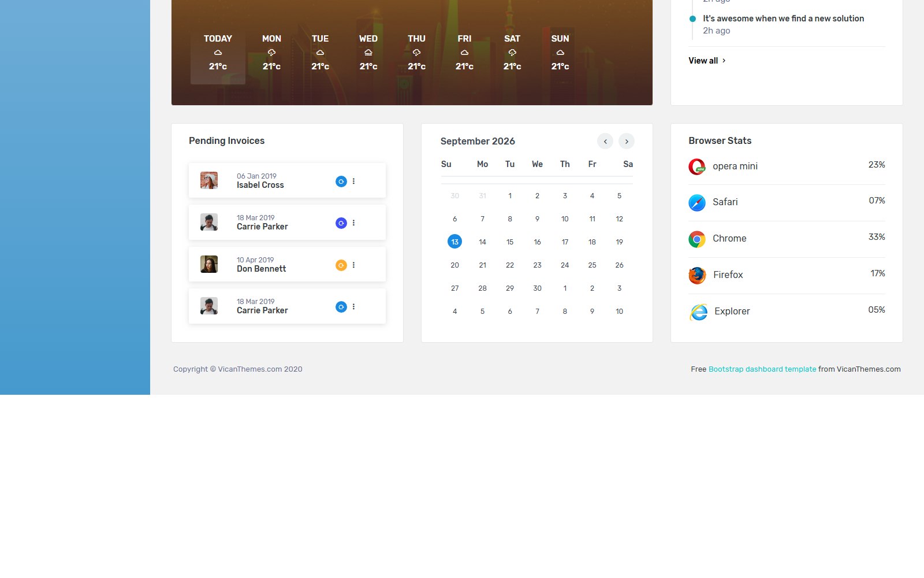Select September 25 in the calendar
The image size is (924, 578).
[592, 265]
